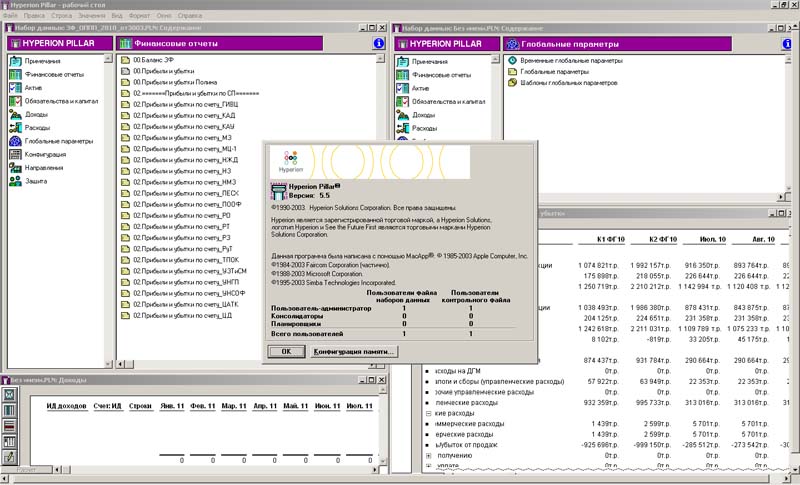
Task: Open the Значения menu
Action: (92, 16)
